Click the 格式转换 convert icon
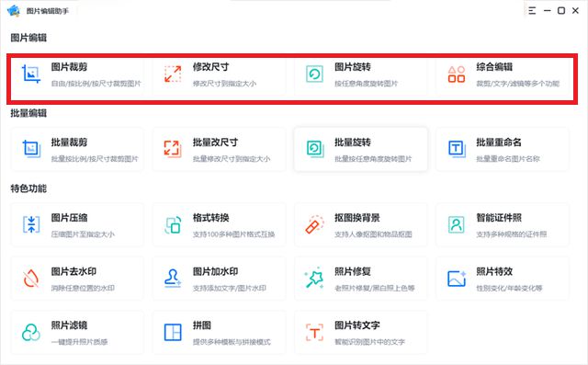 click(173, 224)
